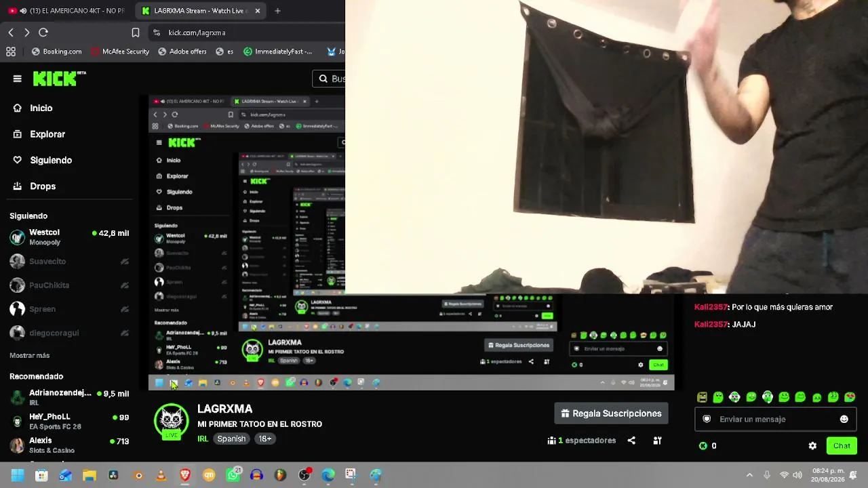Switch to the EL AMERICANO 4KT tab
Viewport: 868px width, 488px height.
tap(68, 11)
